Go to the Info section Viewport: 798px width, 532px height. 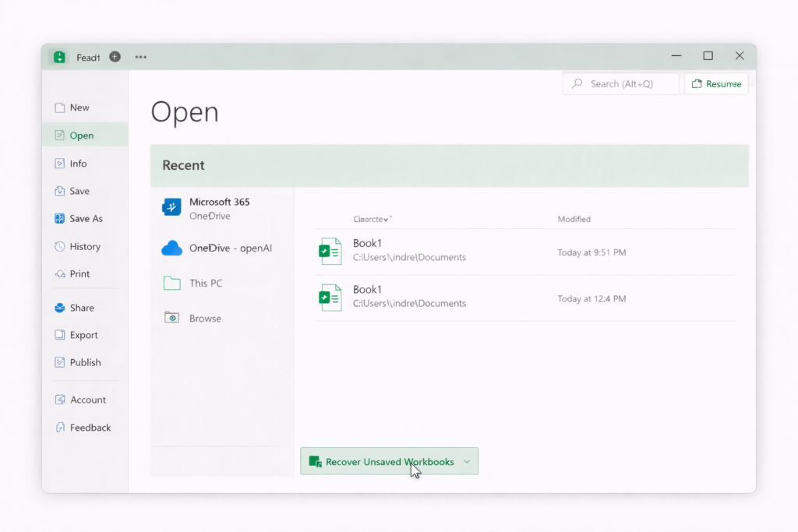(85, 164)
